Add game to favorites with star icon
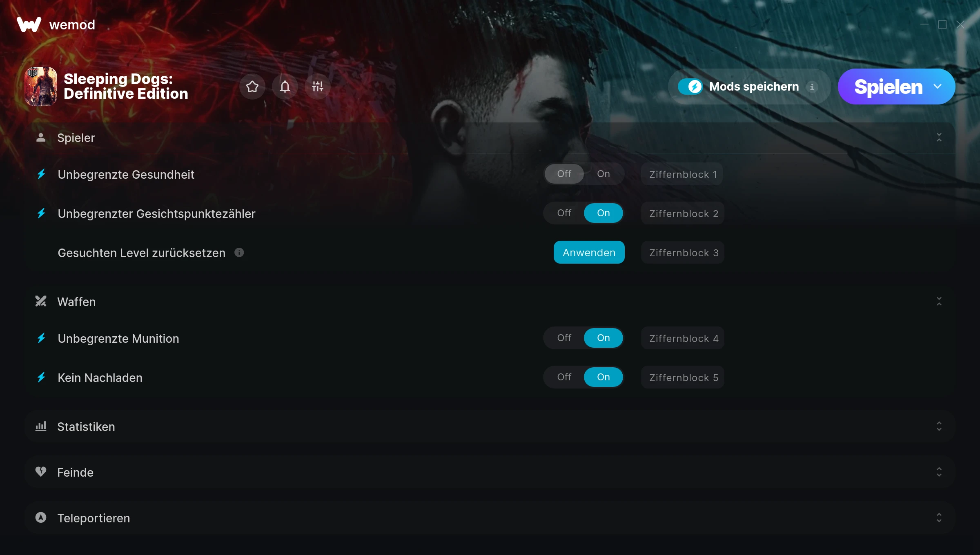Viewport: 980px width, 555px height. [x=252, y=87]
